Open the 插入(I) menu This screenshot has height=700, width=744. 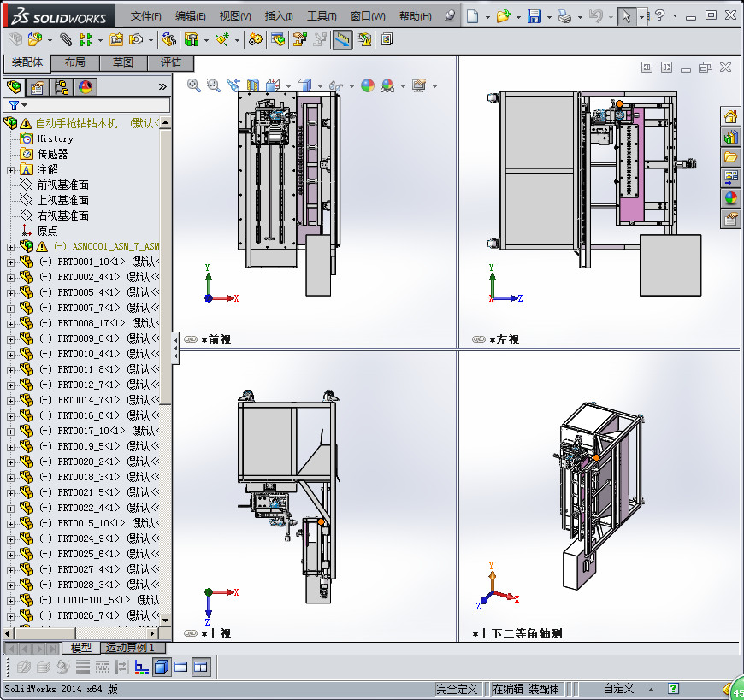(279, 16)
